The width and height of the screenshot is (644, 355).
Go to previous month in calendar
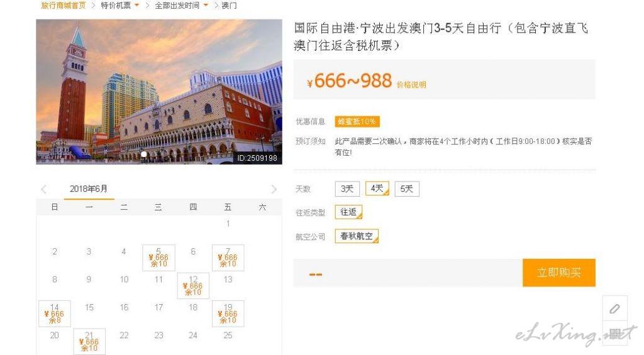coord(44,189)
